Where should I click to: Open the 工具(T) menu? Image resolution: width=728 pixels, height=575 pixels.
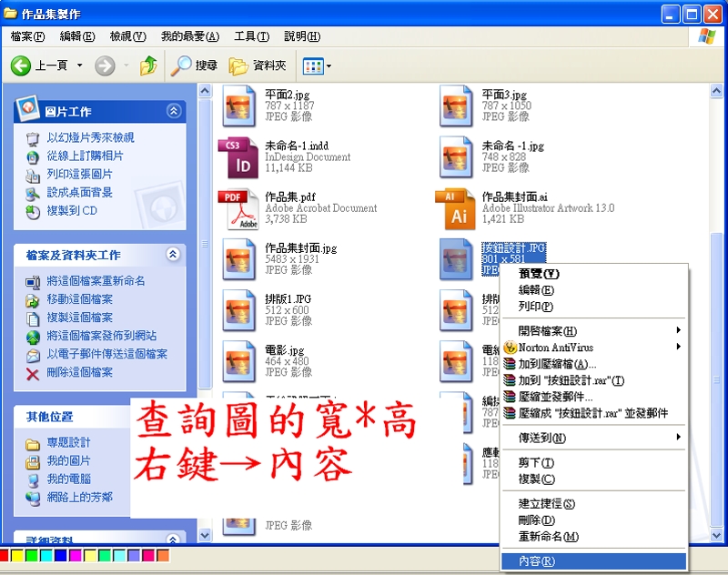pos(250,36)
